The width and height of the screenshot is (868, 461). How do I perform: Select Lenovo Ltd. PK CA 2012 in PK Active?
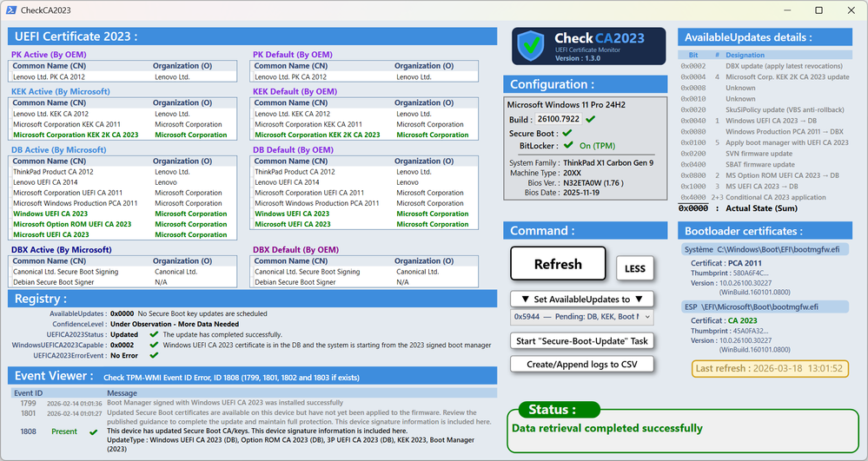pyautogui.click(x=123, y=77)
